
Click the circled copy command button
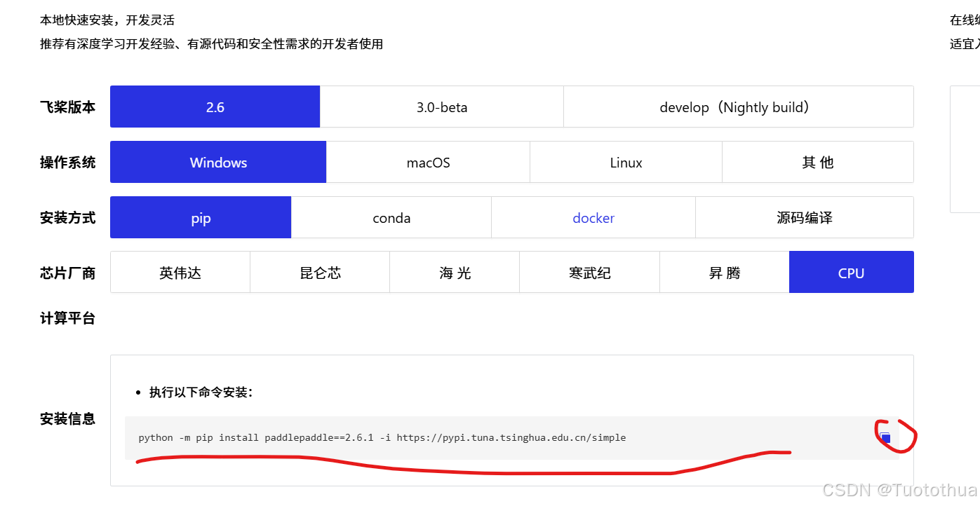(885, 437)
